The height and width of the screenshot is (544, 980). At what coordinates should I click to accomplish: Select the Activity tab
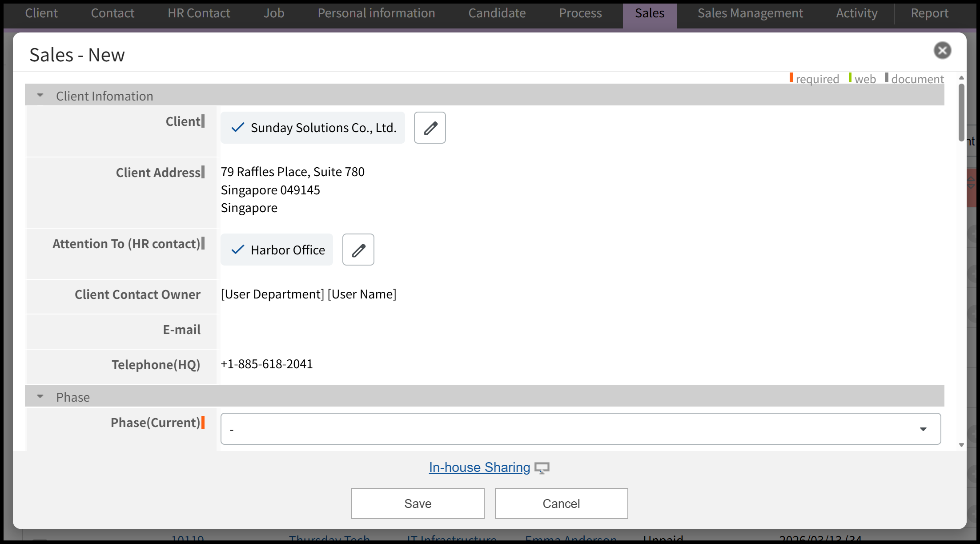(x=856, y=14)
